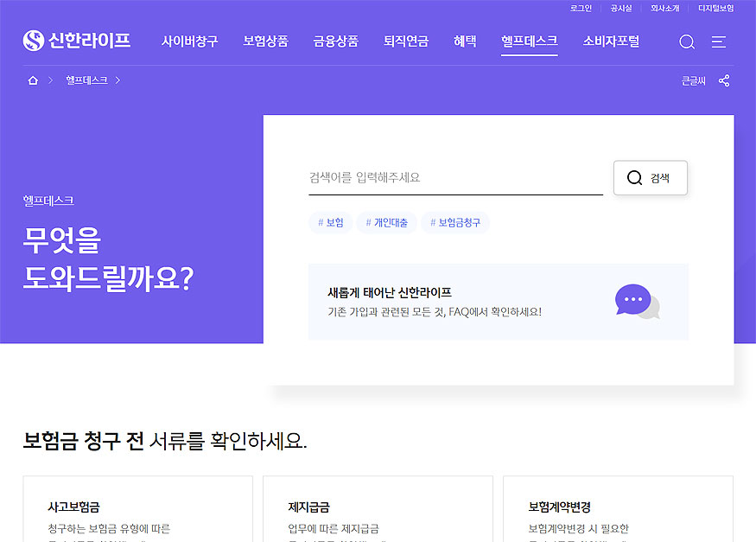This screenshot has width=756, height=542.
Task: Select the 헬프데스크 menu item
Action: [x=530, y=41]
